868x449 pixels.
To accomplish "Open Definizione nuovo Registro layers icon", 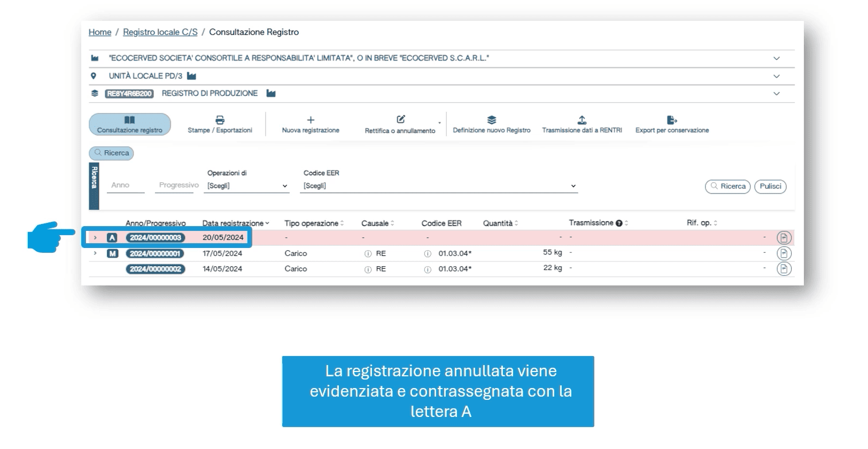I will pyautogui.click(x=491, y=120).
